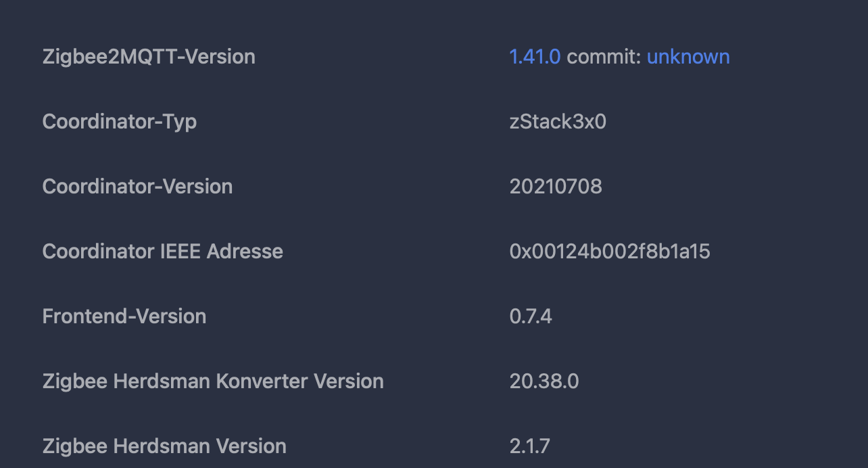This screenshot has width=868, height=468.
Task: Click the Coordinator IEEE Adresse label
Action: click(162, 252)
